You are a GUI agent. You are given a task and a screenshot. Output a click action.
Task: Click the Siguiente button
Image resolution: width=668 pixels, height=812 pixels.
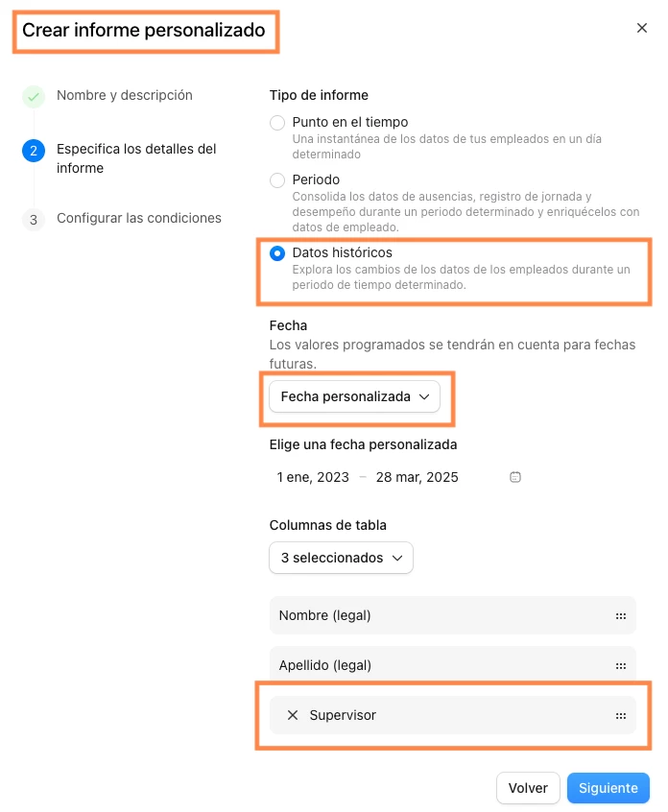click(x=608, y=788)
